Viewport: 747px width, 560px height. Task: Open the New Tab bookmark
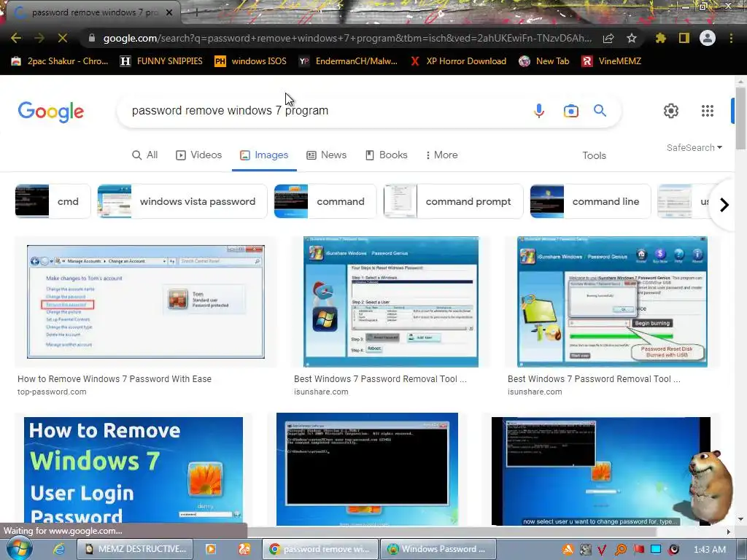coord(544,61)
